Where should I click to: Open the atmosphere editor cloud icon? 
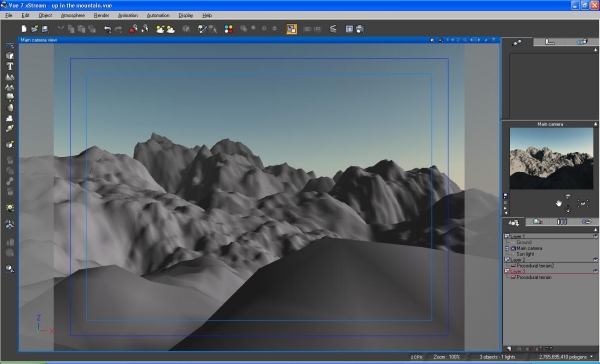[x=170, y=29]
